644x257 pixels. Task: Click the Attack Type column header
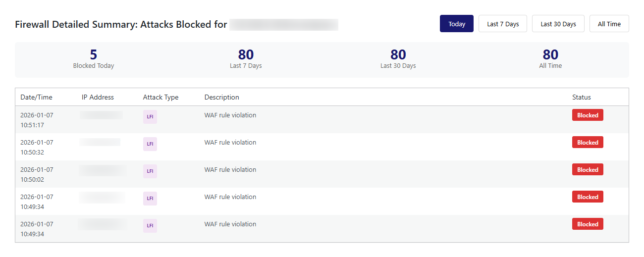click(161, 97)
